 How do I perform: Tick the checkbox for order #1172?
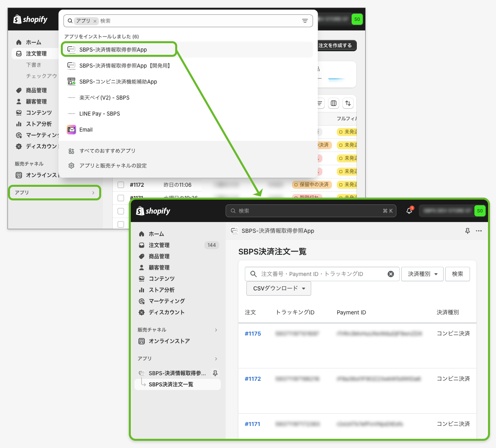(x=121, y=185)
